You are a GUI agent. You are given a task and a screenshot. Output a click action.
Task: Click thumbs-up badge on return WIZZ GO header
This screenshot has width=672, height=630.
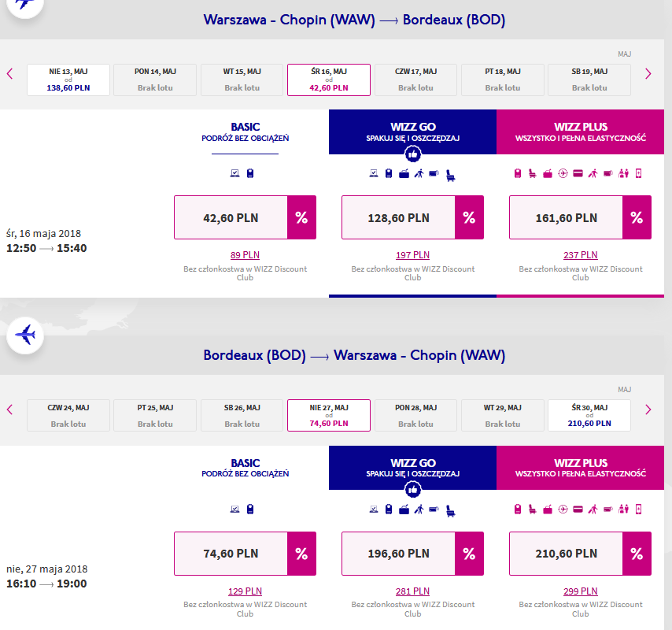(412, 489)
